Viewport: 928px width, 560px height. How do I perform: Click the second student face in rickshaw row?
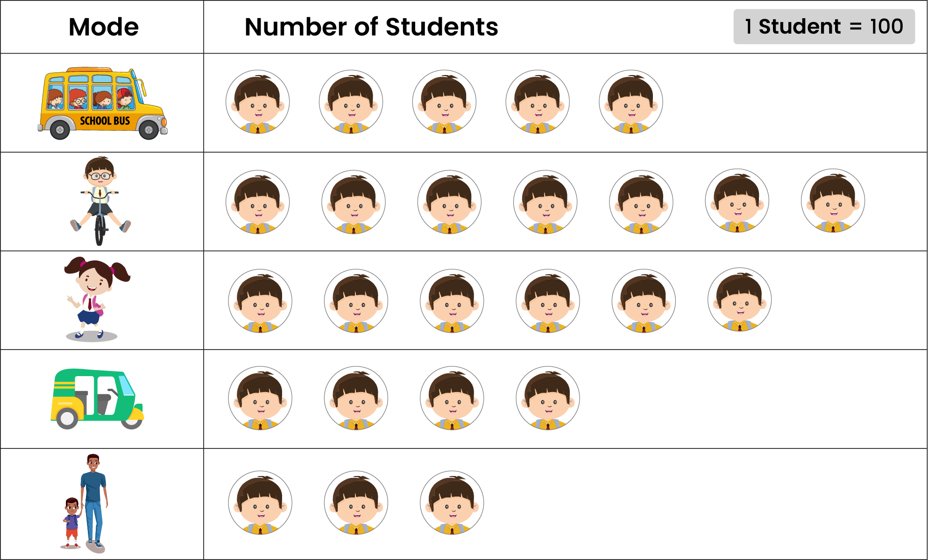[356, 398]
